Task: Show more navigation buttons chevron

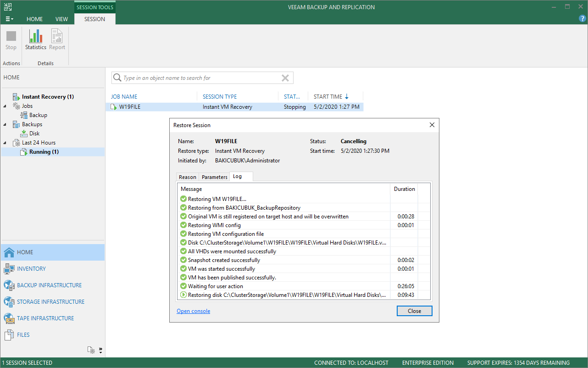Action: point(101,351)
